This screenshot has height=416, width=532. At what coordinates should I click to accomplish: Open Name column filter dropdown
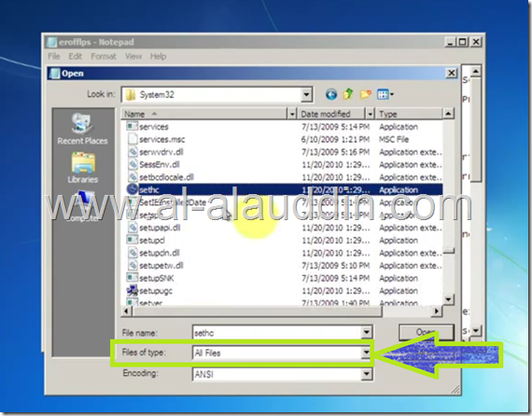(292, 114)
